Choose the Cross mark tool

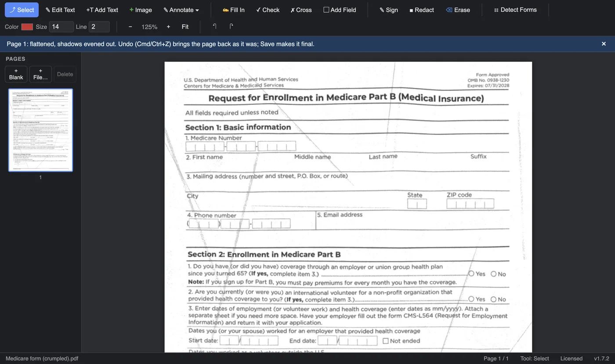pos(301,10)
